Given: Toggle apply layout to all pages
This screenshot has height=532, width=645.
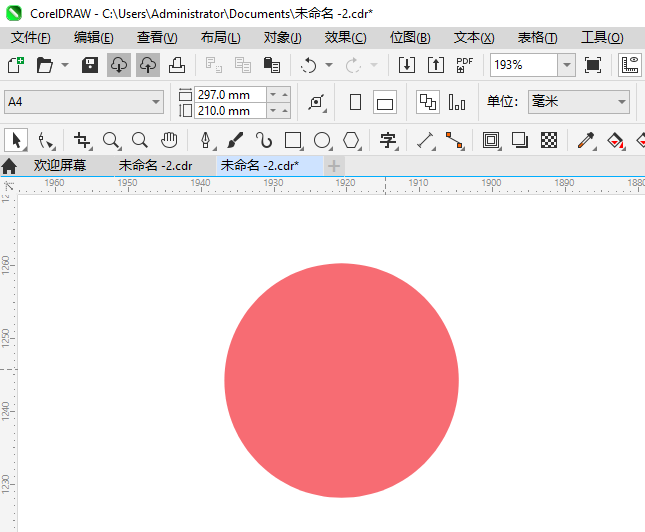Looking at the screenshot, I should coord(428,102).
